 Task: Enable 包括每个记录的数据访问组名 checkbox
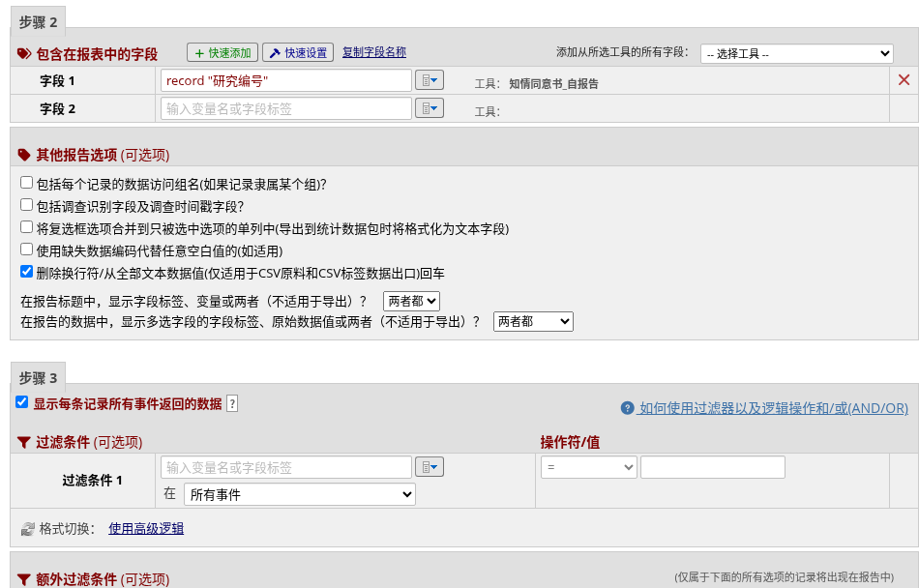(26, 183)
